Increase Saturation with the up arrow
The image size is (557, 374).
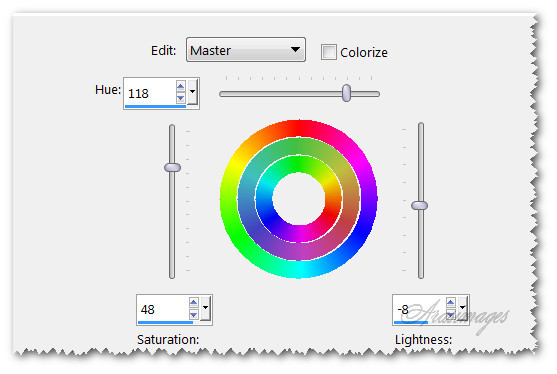[x=194, y=303]
